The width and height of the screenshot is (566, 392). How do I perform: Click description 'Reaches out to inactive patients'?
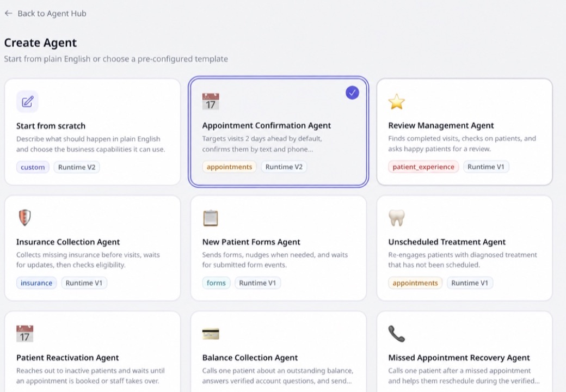pyautogui.click(x=90, y=376)
